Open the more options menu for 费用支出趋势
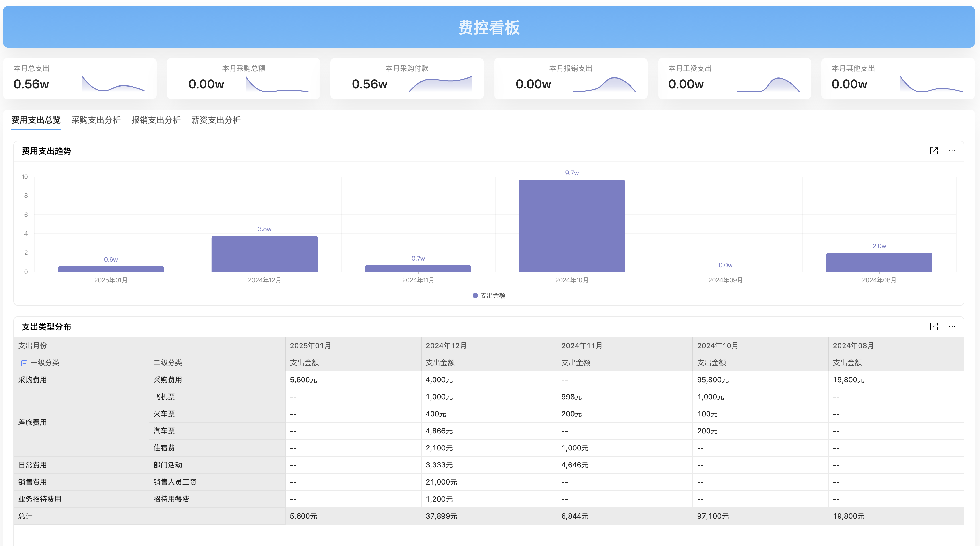This screenshot has height=546, width=980. tap(952, 151)
